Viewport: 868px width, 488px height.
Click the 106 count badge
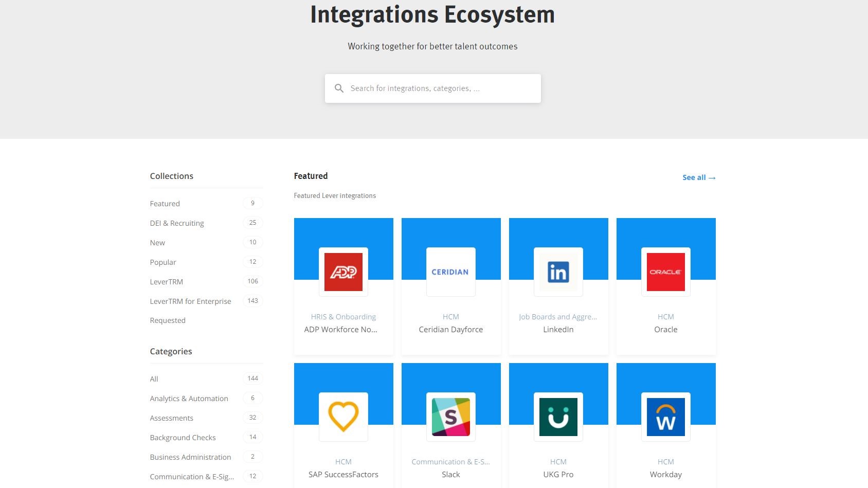point(253,281)
